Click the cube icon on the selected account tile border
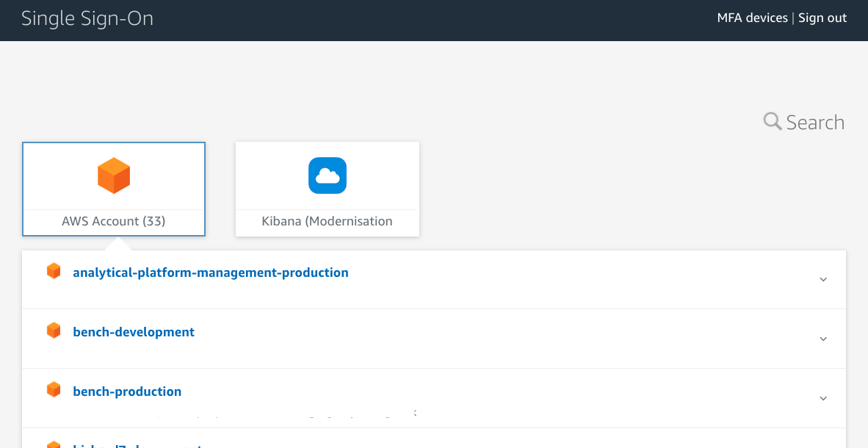This screenshot has width=868, height=448. click(x=114, y=175)
